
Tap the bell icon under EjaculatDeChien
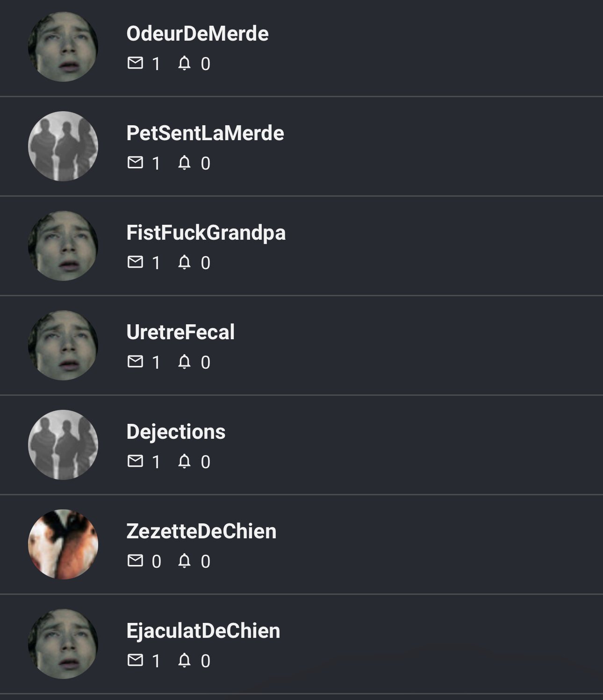tap(184, 660)
